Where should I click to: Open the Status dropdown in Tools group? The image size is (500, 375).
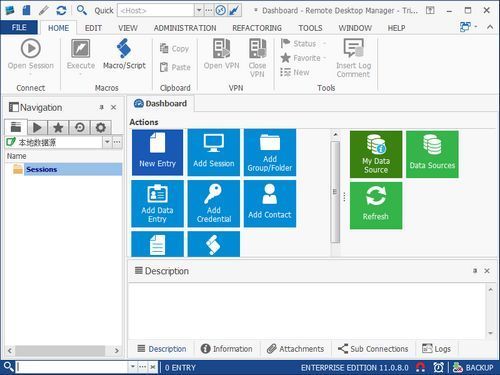(304, 43)
